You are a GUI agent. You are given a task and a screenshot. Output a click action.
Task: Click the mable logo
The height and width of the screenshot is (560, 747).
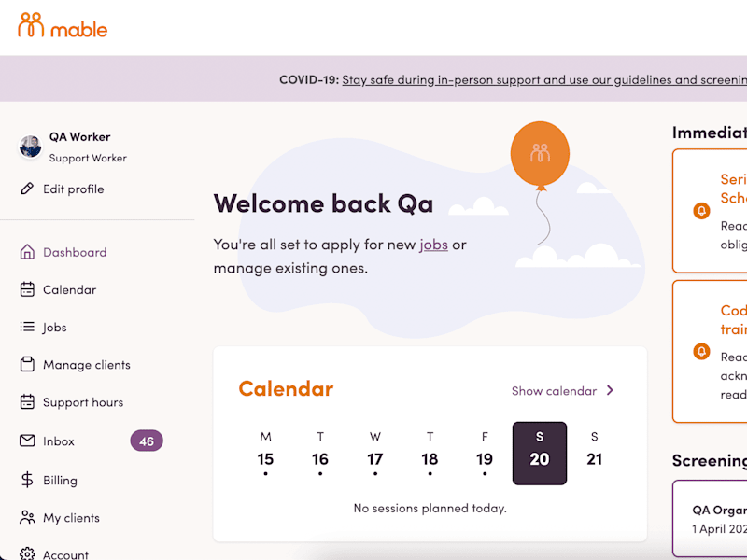[x=63, y=25]
